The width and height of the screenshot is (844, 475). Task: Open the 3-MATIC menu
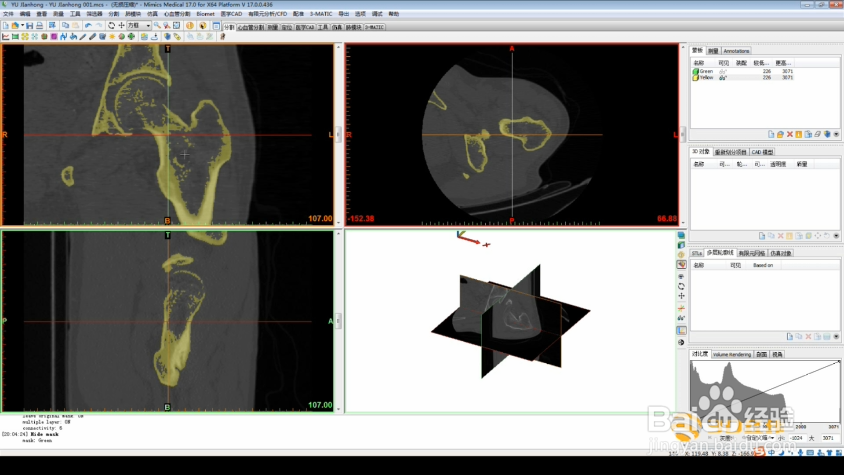(x=321, y=14)
